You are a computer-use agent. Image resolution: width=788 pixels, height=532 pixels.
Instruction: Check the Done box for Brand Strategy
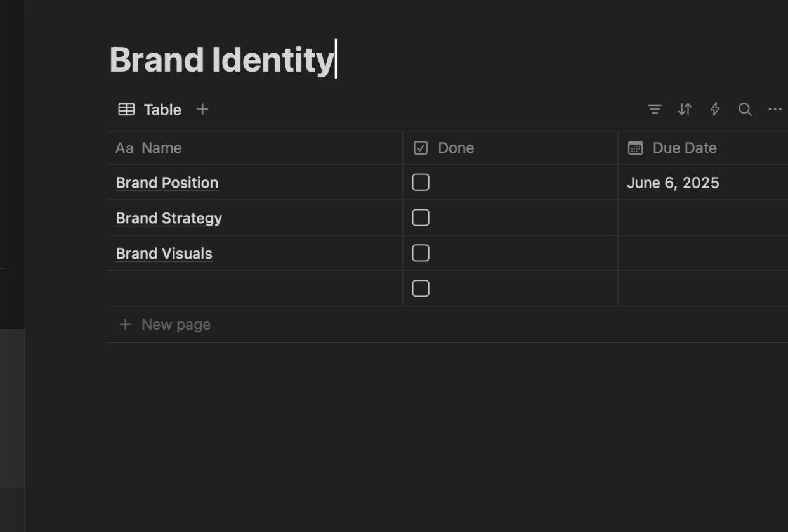(x=421, y=218)
